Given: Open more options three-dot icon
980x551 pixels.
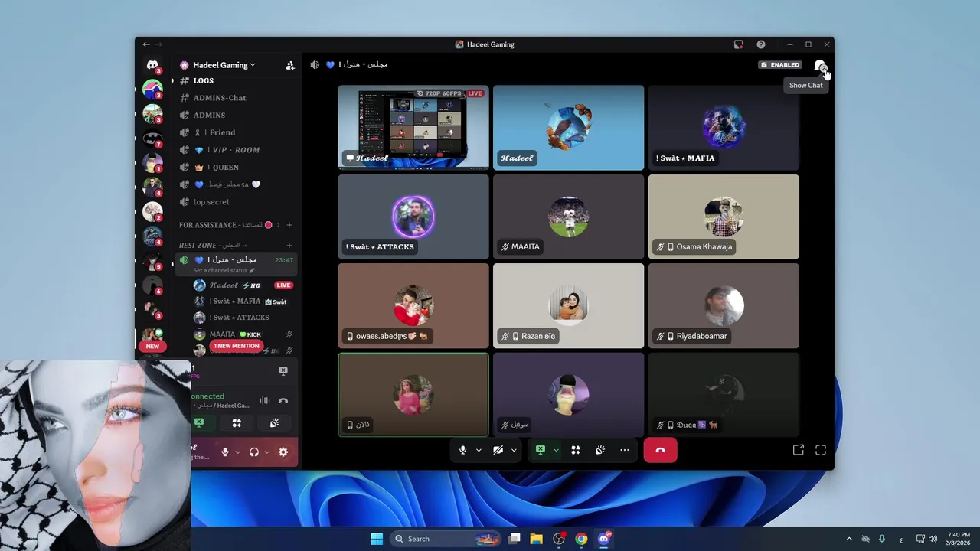Looking at the screenshot, I should point(625,450).
